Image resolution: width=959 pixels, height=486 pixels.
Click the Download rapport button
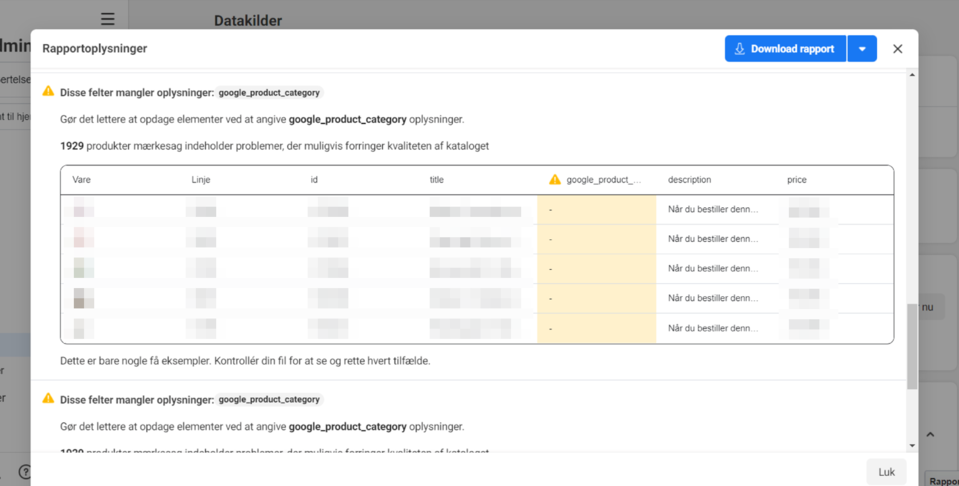click(785, 49)
